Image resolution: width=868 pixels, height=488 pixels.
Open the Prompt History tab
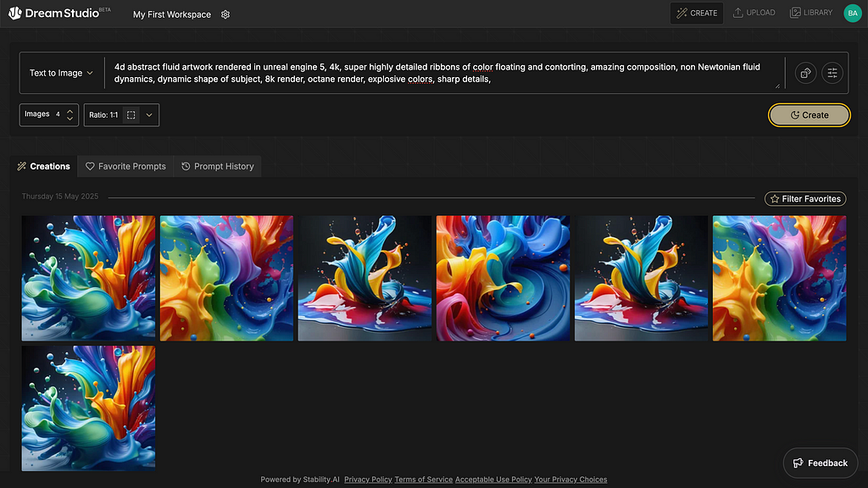[218, 166]
